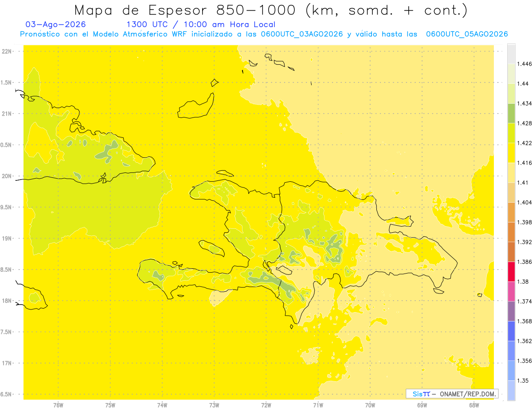Click the latitude label 17N
Screen dimensions: 532x411
point(8,363)
